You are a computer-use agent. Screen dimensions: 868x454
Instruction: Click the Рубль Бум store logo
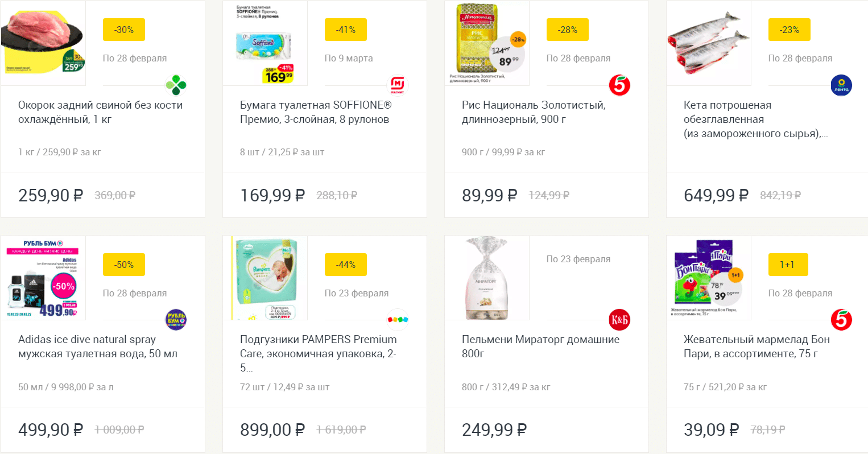[176, 320]
